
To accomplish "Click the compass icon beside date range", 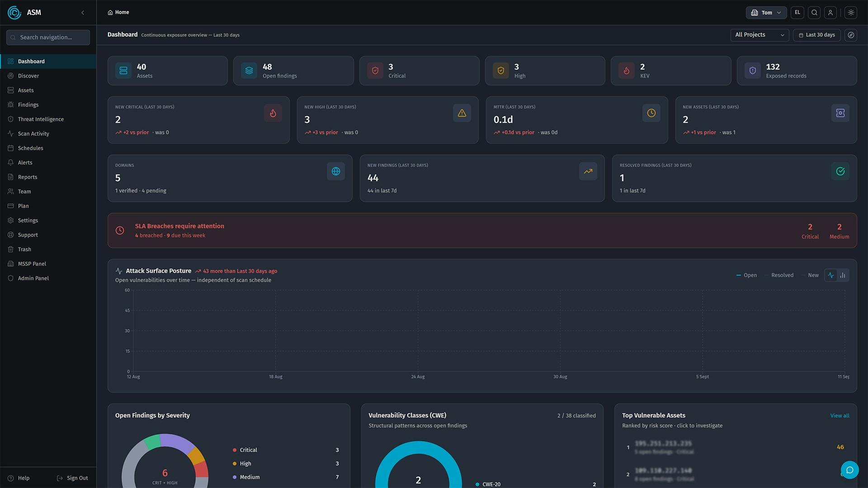I will (x=851, y=35).
